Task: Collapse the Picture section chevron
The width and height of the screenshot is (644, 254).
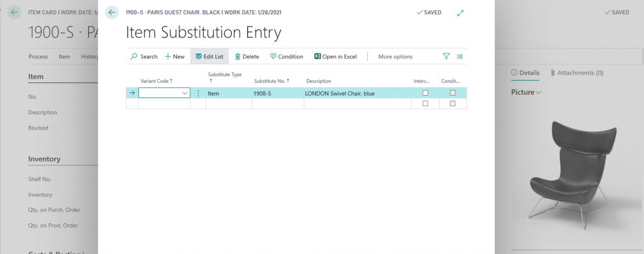Action: pyautogui.click(x=538, y=92)
